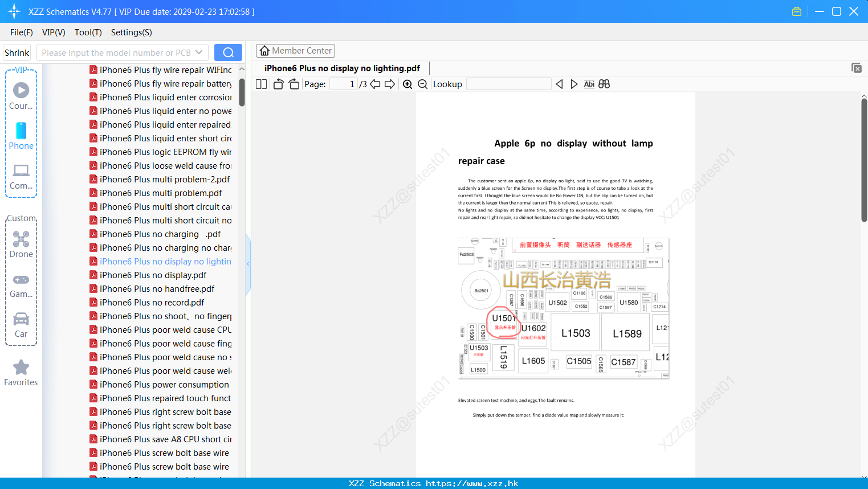Click the PDF viewer vertical scrollbar
The width and height of the screenshot is (868, 489).
[864, 160]
